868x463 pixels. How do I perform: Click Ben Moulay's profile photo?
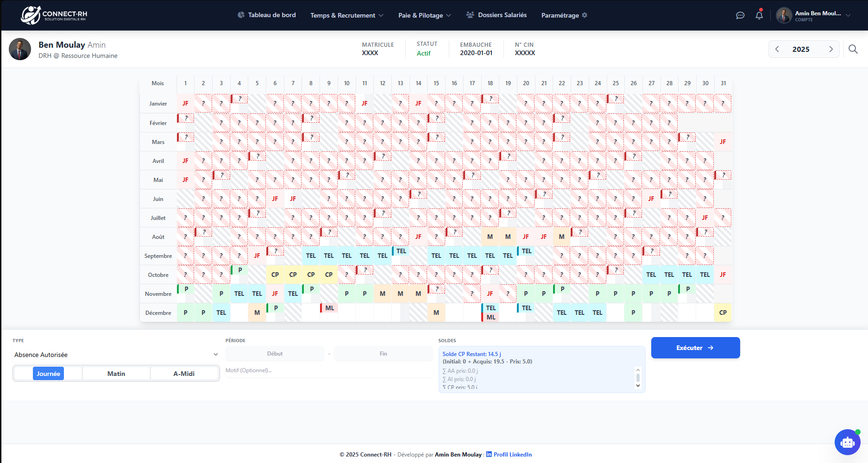20,49
